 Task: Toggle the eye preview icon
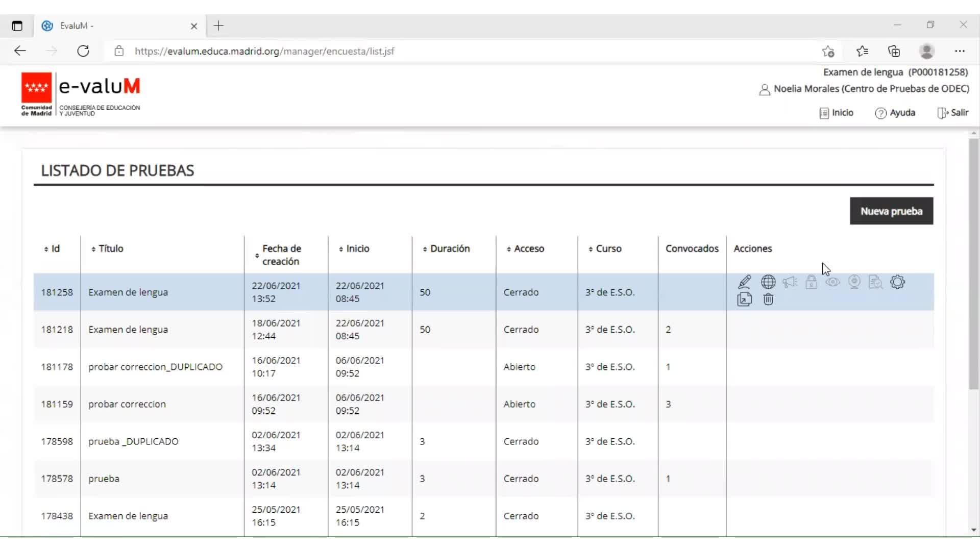[x=832, y=282]
